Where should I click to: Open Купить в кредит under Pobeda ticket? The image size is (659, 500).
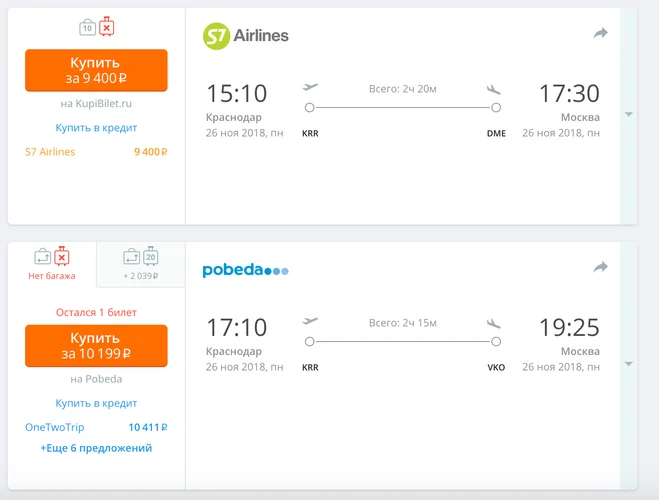pos(96,403)
